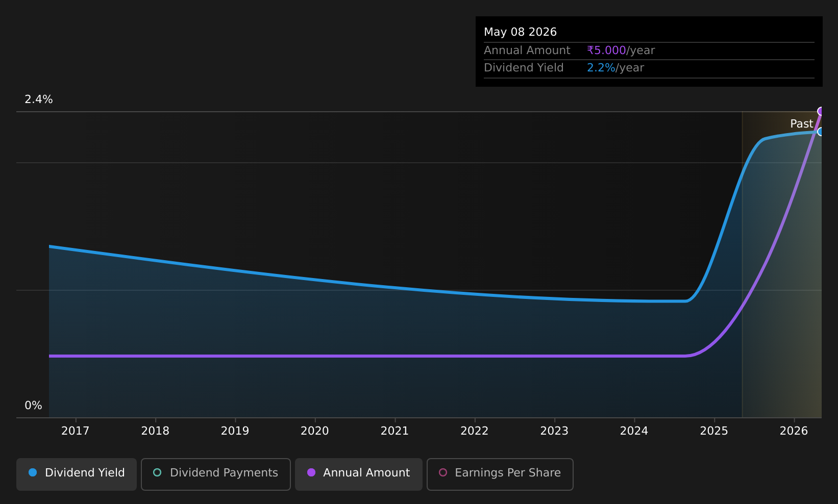Select the purple Annual Amount endpoint marker

(821, 111)
